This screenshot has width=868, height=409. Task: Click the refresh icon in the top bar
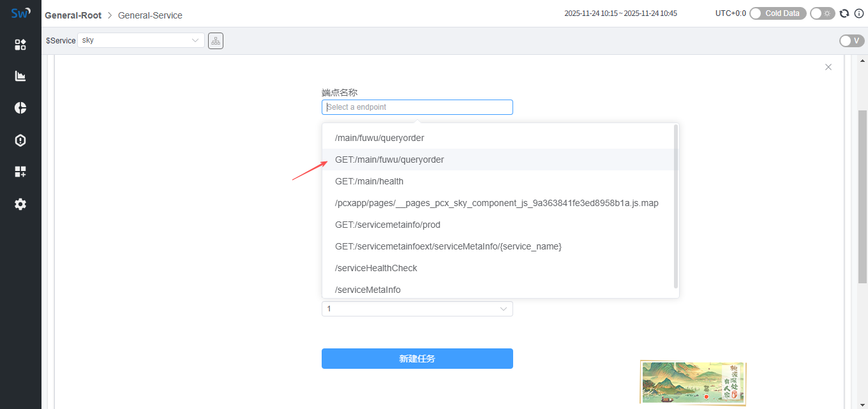click(844, 13)
